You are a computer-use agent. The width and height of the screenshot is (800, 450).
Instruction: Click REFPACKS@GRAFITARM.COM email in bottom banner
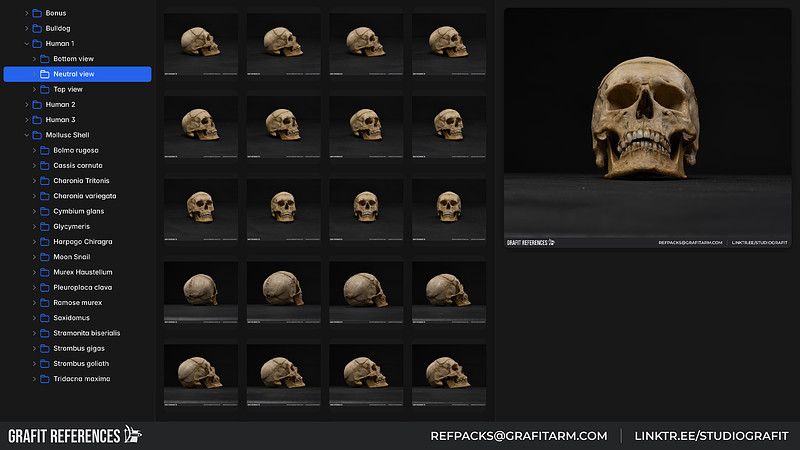[x=519, y=436]
